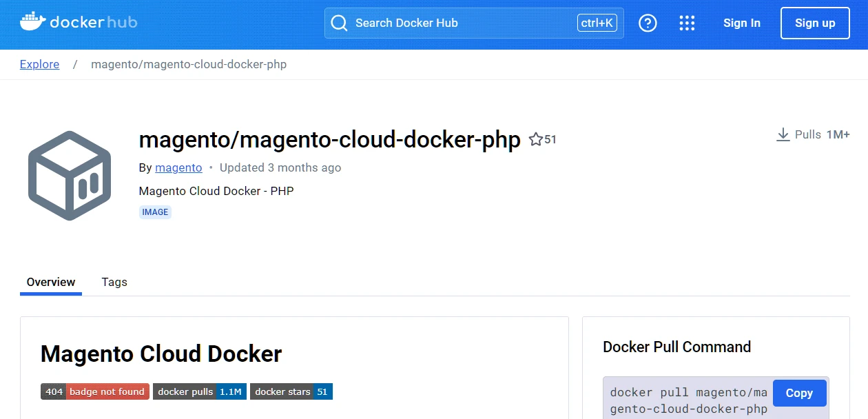Click the Pulls download arrow icon
The height and width of the screenshot is (419, 868).
pyautogui.click(x=783, y=134)
